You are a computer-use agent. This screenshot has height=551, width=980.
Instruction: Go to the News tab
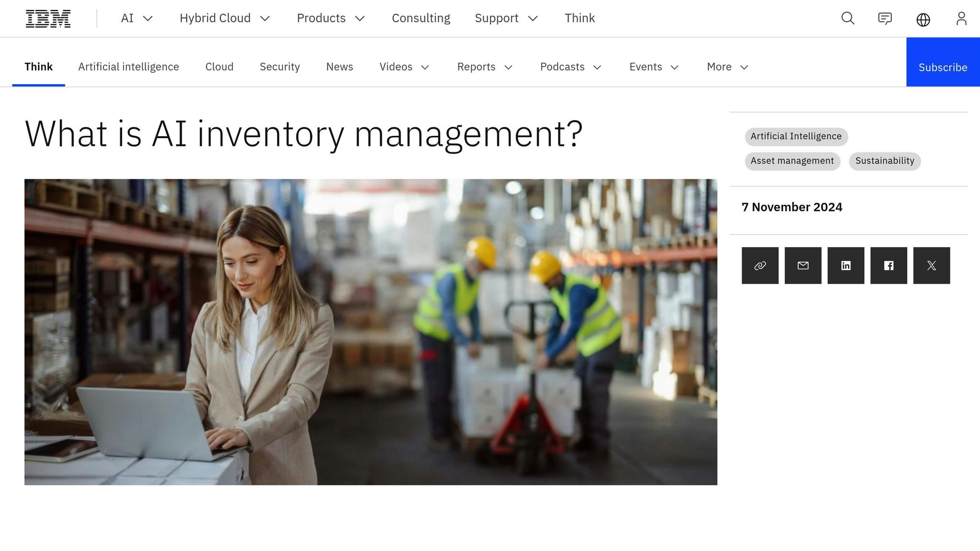pos(339,67)
